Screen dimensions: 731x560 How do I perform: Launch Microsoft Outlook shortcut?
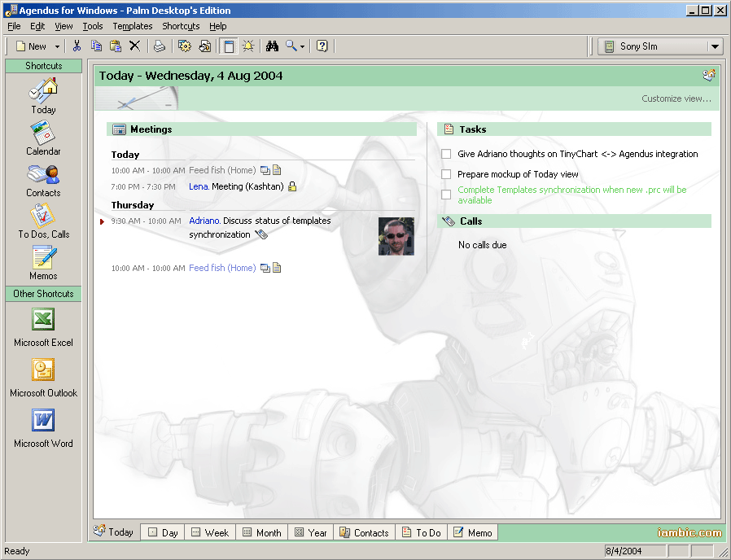pyautogui.click(x=43, y=378)
